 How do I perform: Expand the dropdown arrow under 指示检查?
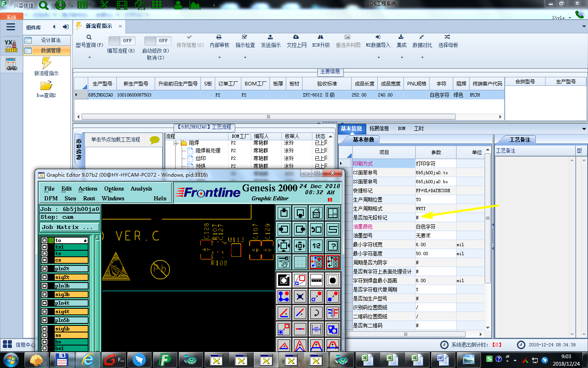point(245,58)
